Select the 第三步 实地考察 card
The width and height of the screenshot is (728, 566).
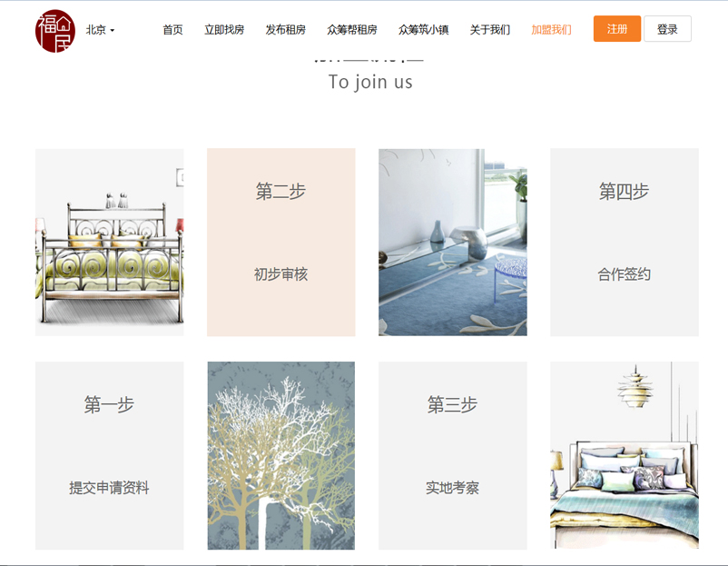(453, 455)
